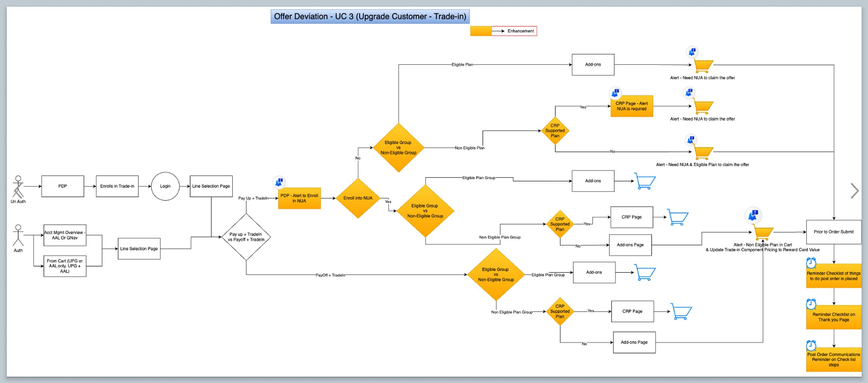Select the Offer Deviation - UC 3 title banner

click(370, 16)
